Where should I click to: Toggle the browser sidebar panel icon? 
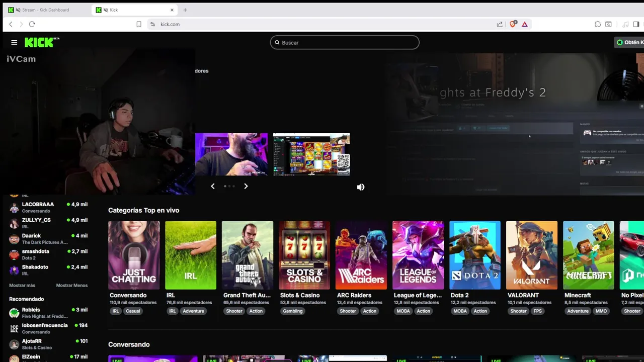636,24
